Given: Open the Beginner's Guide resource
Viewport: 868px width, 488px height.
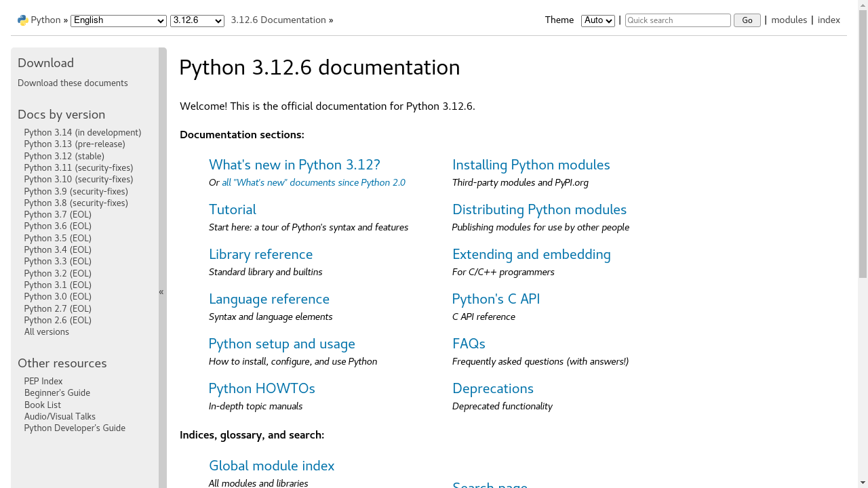Looking at the screenshot, I should pos(57,392).
